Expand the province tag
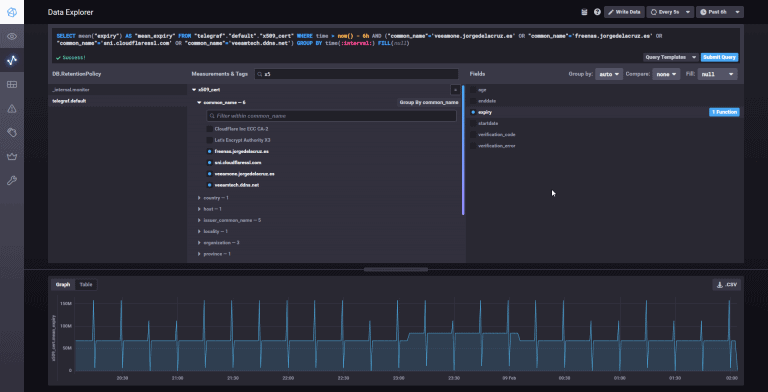 pyautogui.click(x=199, y=254)
